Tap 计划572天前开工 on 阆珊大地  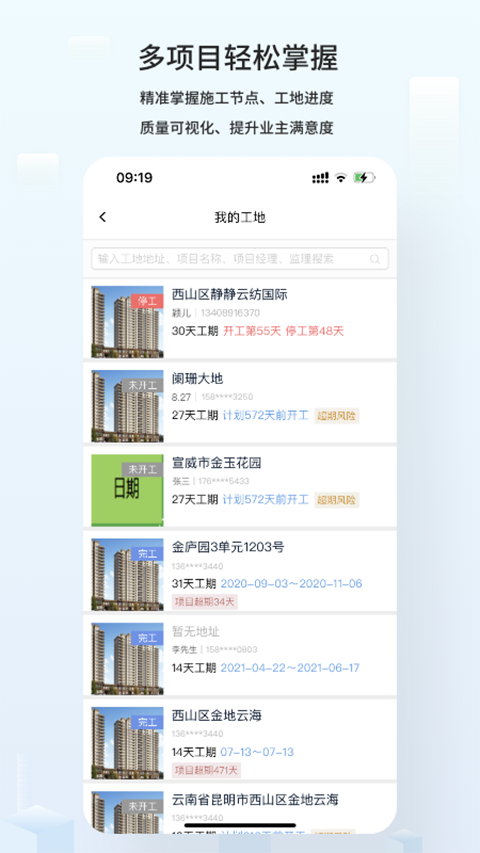coord(266,416)
